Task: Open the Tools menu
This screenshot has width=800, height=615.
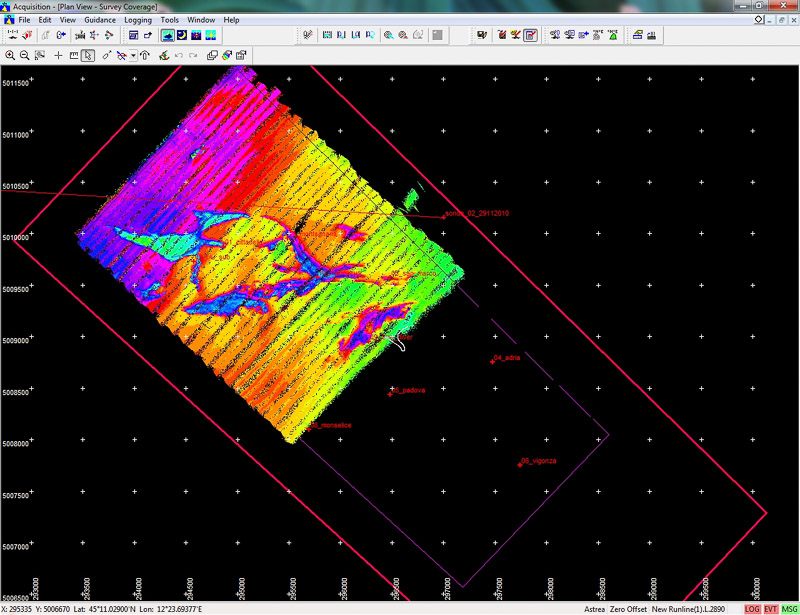Action: 170,20
